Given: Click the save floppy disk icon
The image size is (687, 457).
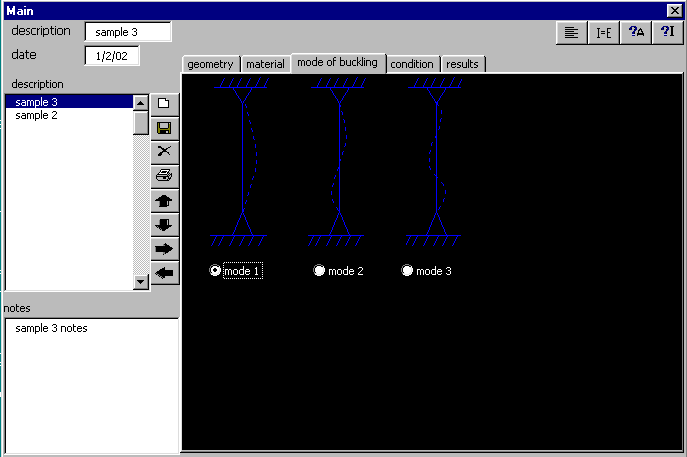Looking at the screenshot, I should [164, 127].
